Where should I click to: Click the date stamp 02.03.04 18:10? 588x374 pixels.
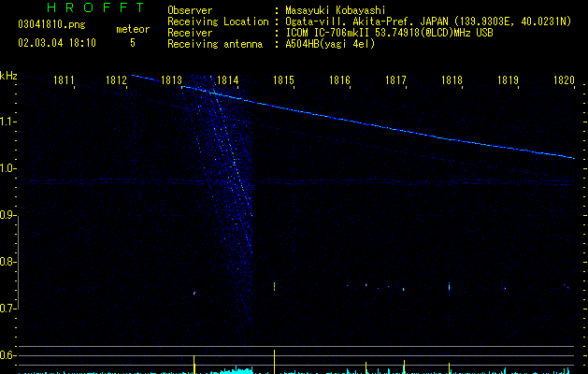point(57,43)
